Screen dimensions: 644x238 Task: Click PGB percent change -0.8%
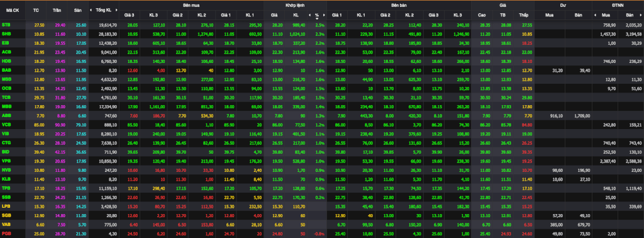319,233
